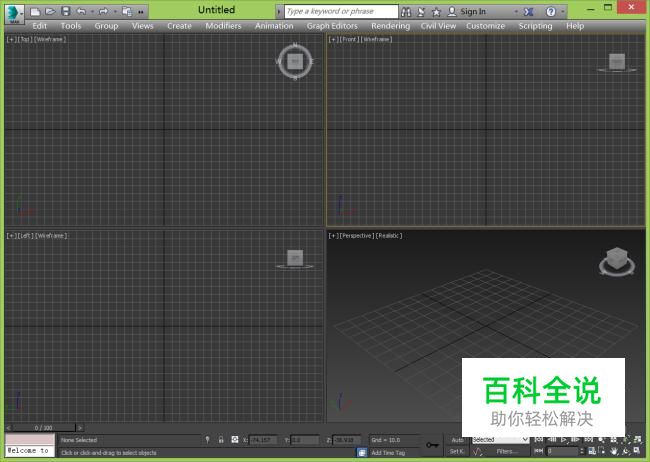Select the Orbit view tool
650x462 pixels.
point(626,451)
